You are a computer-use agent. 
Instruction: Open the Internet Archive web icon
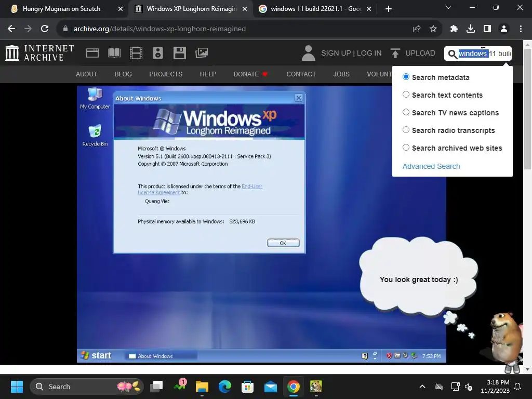pos(92,53)
